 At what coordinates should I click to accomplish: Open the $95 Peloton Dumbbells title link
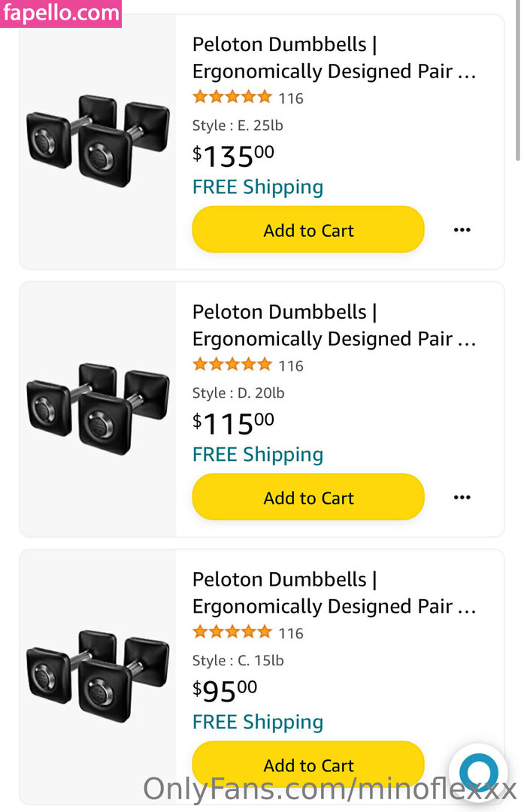point(334,593)
